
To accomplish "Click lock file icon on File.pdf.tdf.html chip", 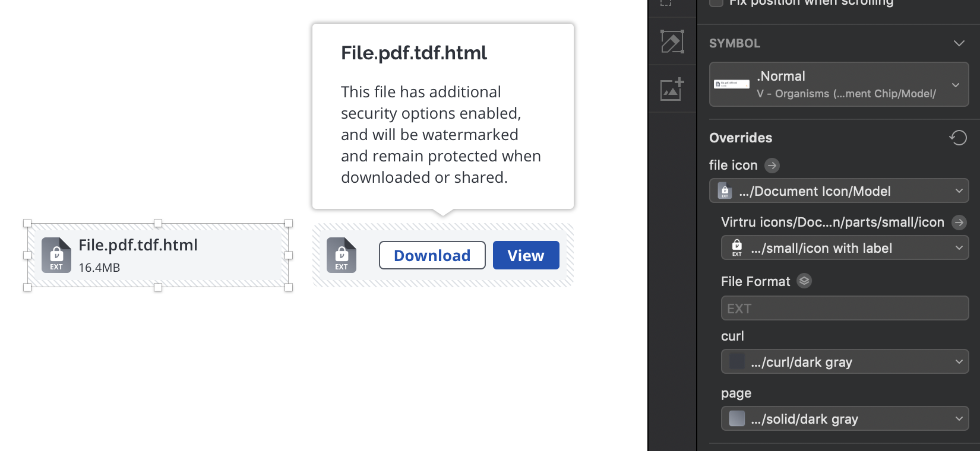I will [56, 255].
